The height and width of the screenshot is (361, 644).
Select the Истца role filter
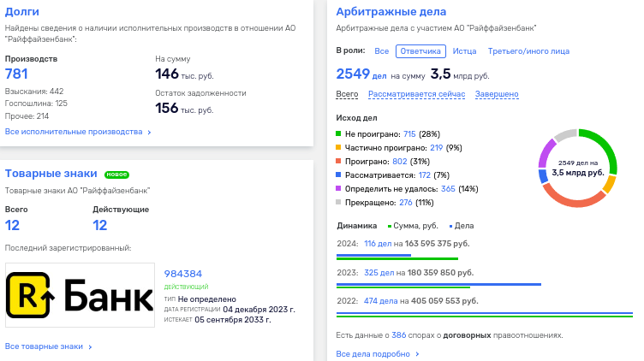click(x=464, y=51)
